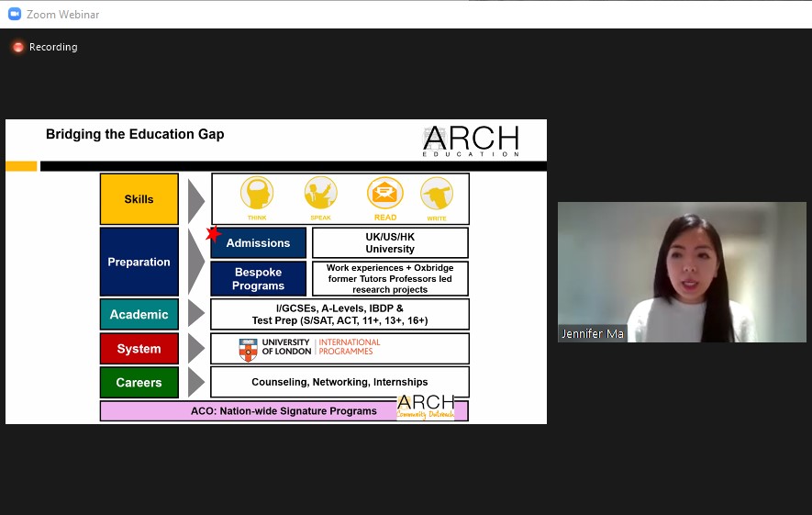The height and width of the screenshot is (515, 812).
Task: Click the I/GCSEs, A-Levels, IBDP text
Action: coord(339,314)
